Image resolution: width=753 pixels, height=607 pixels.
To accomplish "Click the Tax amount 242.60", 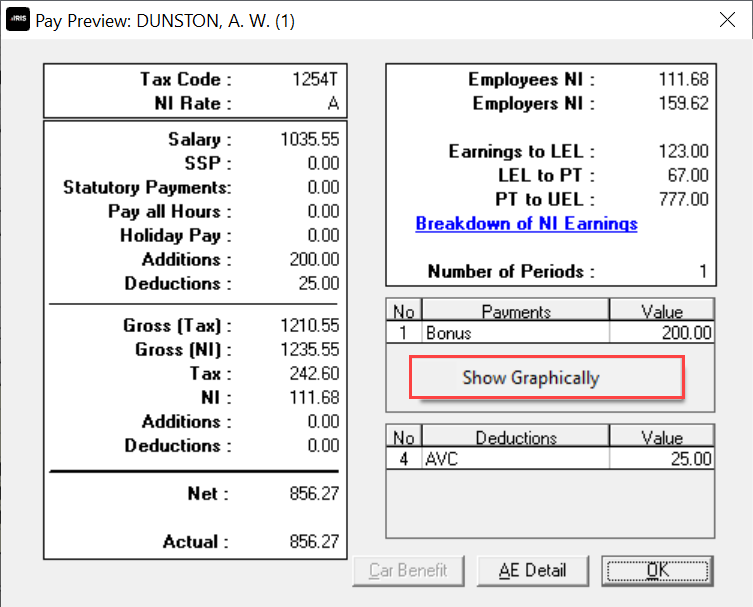I will coord(314,374).
